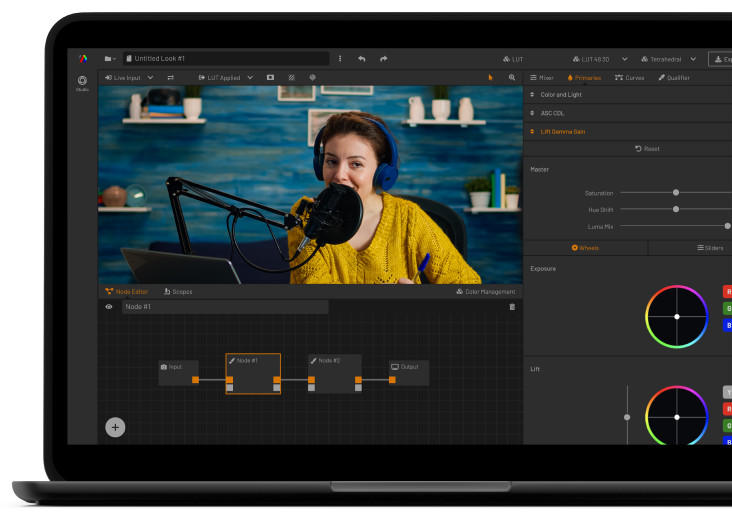Screen dimensions: 732x520
Task: Click the video preview image
Action: click(310, 185)
